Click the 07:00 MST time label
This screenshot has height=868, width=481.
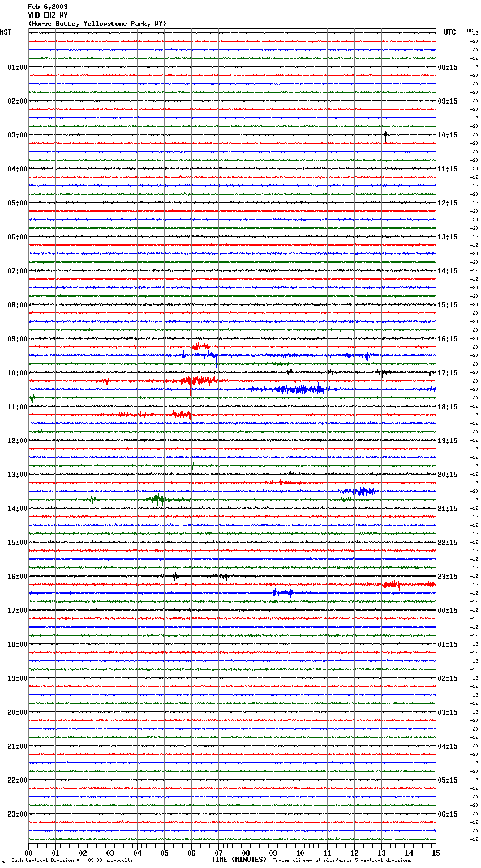click(x=18, y=271)
